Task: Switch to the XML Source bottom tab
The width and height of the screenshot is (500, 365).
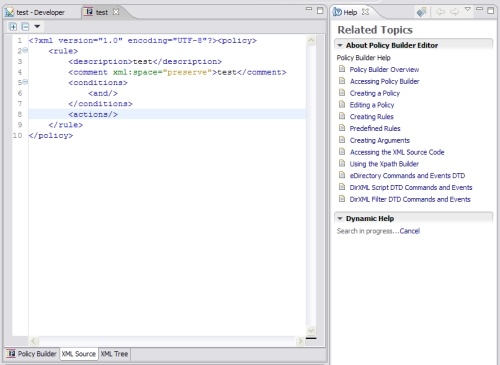Action: click(79, 354)
